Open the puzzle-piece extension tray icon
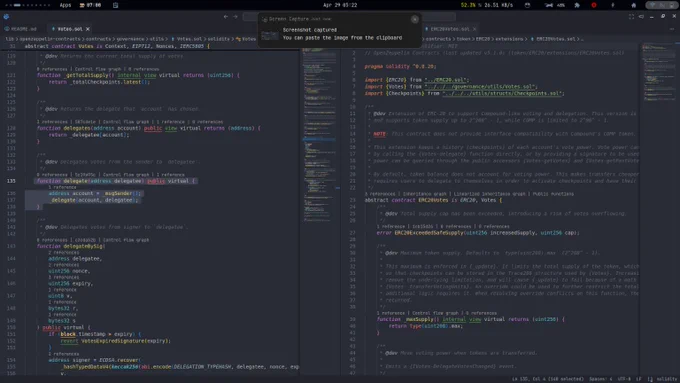This screenshot has width=680, height=383. [x=577, y=5]
